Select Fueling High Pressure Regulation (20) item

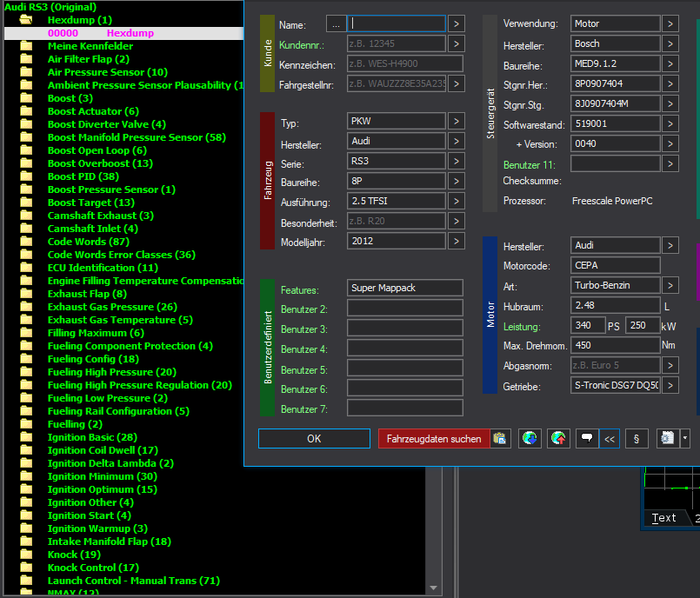(140, 385)
